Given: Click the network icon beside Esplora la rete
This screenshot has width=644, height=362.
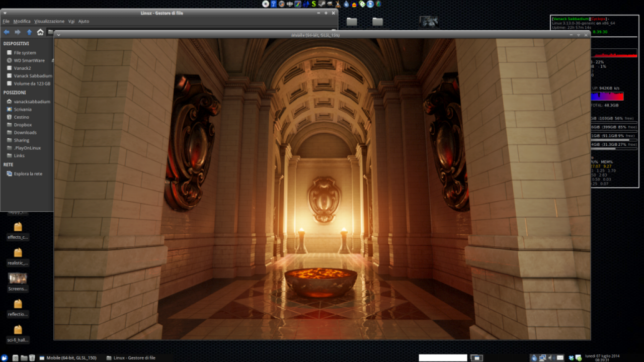Looking at the screenshot, I should [9, 173].
